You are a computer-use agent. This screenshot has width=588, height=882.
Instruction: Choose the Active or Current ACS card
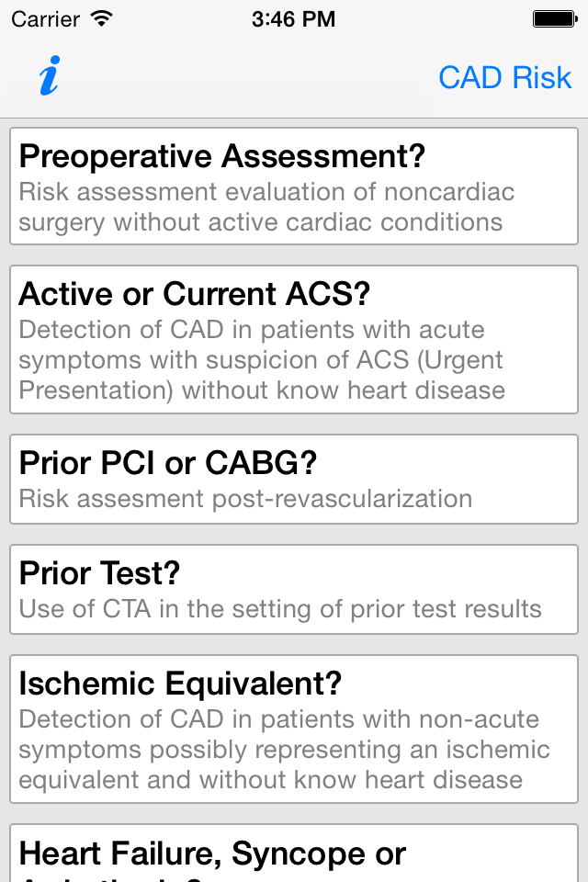coord(294,339)
